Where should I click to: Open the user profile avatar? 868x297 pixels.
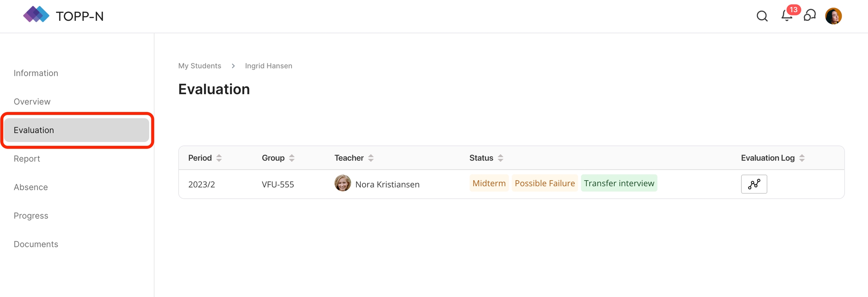[833, 16]
